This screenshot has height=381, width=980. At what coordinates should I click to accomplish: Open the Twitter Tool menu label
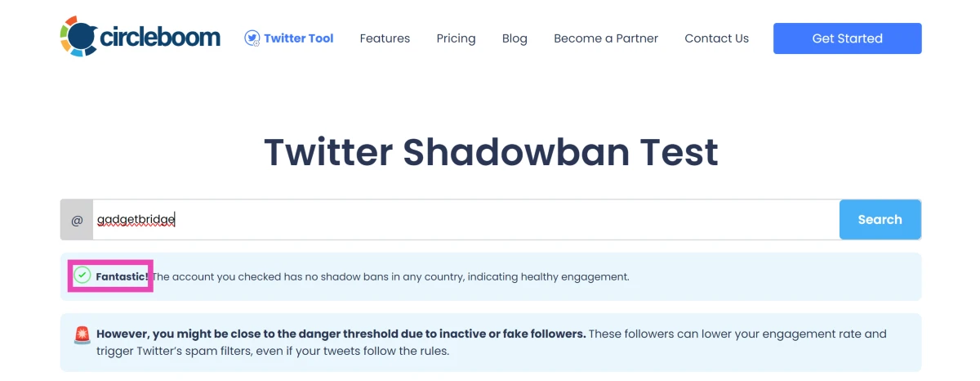(x=299, y=38)
